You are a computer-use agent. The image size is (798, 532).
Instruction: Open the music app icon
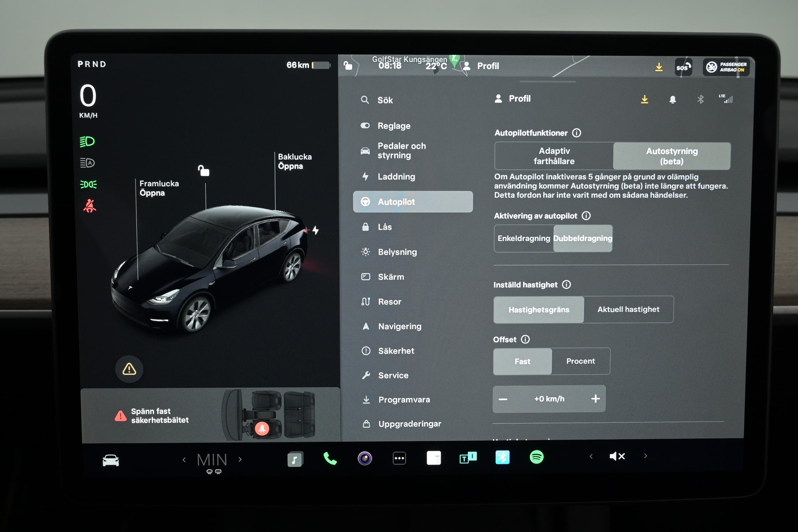point(295,459)
